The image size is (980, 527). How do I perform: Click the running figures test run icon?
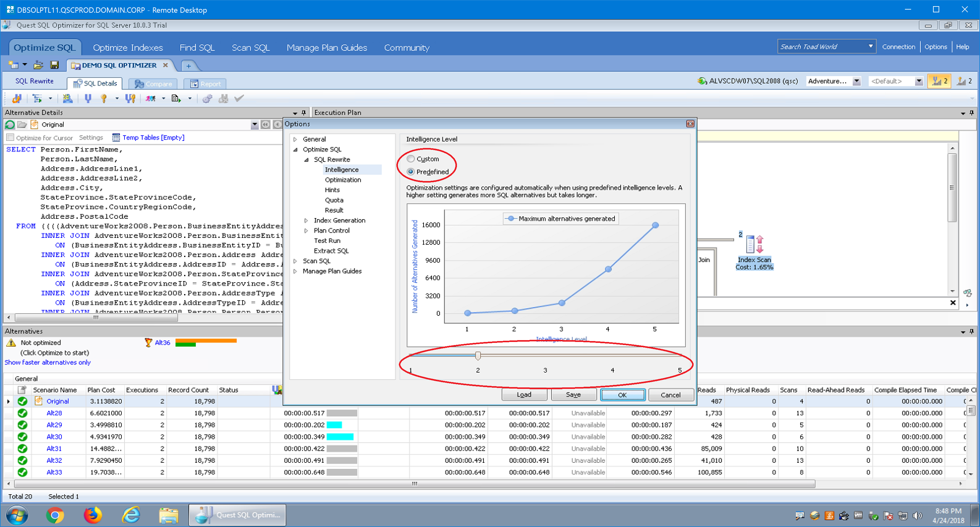(151, 99)
